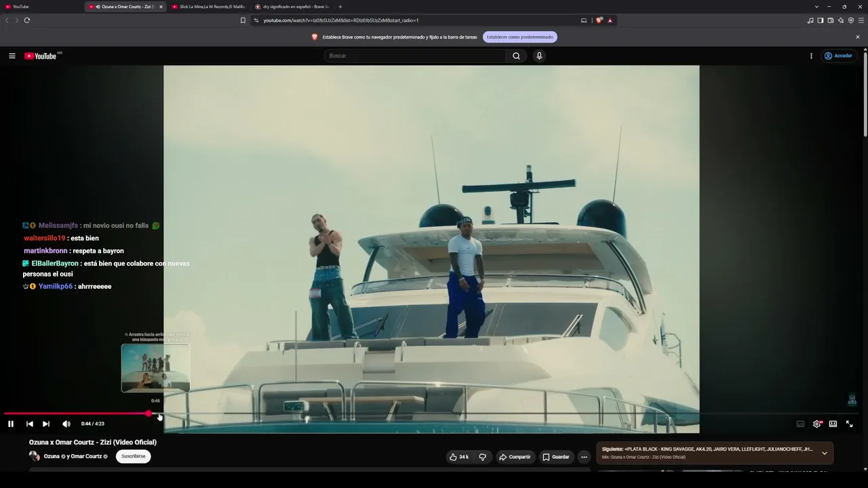Open a new browser tab
Screen dimensions: 868x488
click(340, 7)
